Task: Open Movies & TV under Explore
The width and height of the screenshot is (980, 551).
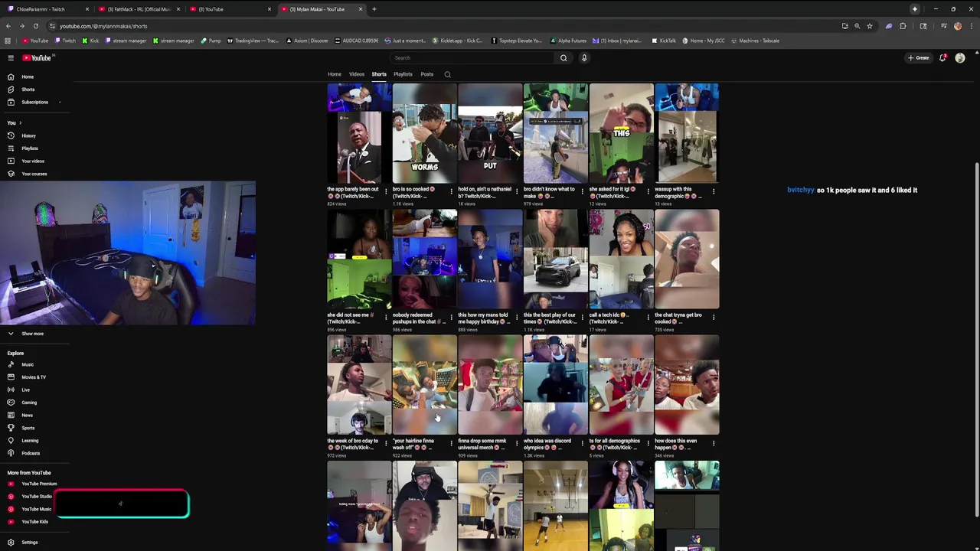Action: [x=33, y=377]
